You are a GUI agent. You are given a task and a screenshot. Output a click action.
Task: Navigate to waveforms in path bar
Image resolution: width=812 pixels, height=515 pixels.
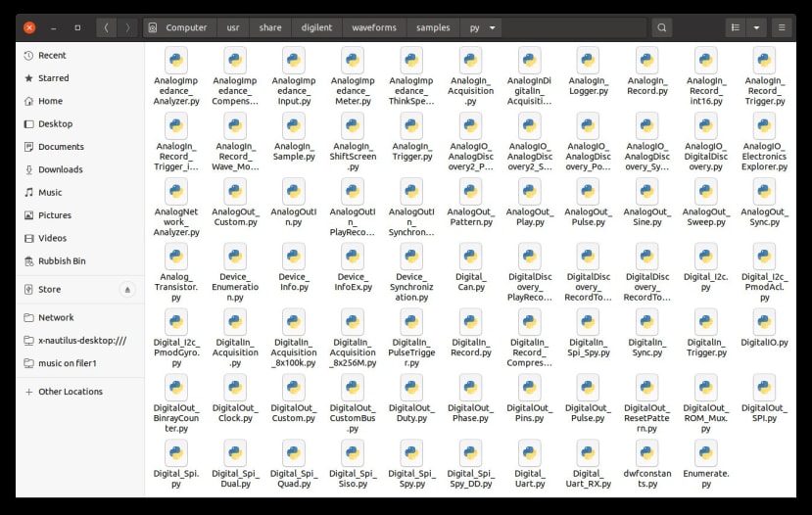coord(374,27)
